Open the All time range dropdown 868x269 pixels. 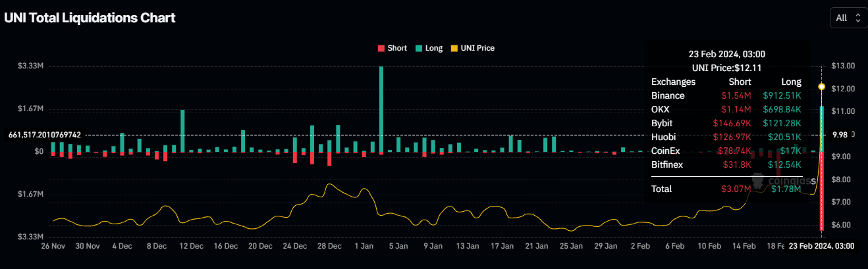point(848,18)
